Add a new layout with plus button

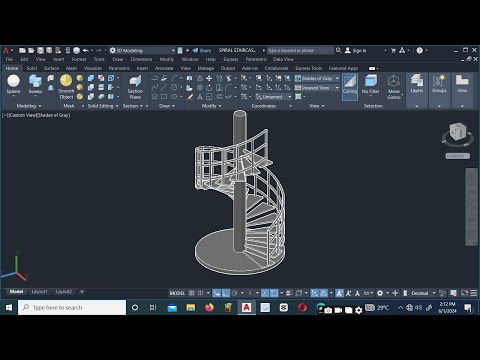click(x=82, y=292)
